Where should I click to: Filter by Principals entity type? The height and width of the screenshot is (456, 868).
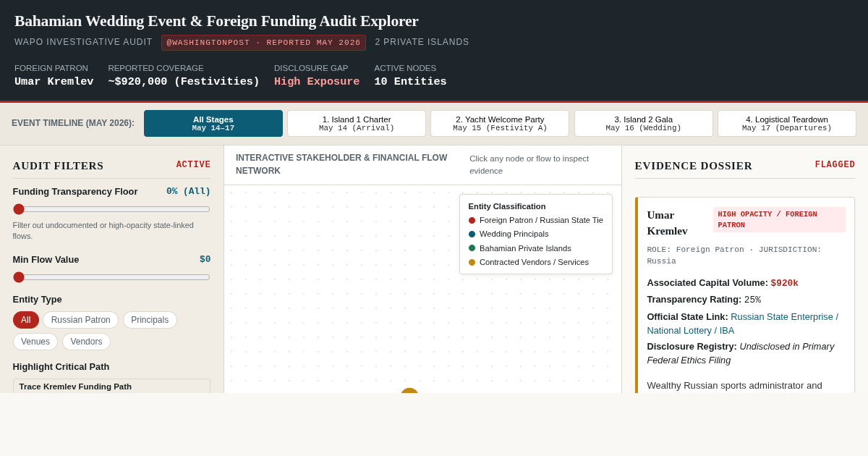150,320
